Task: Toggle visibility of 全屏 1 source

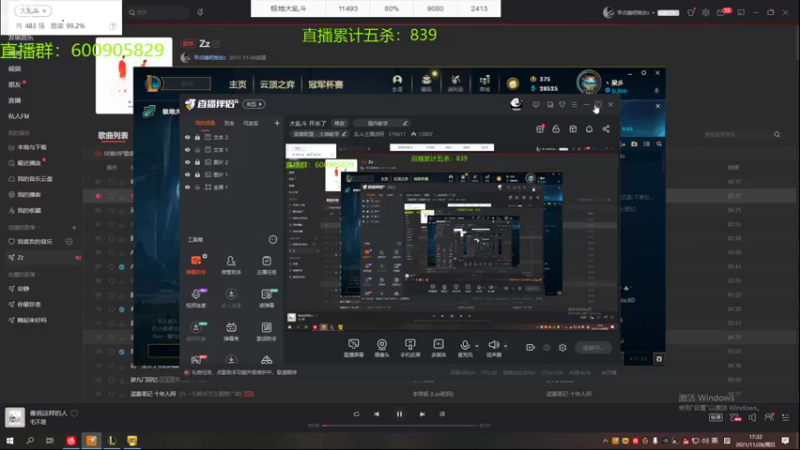Action: (188, 187)
